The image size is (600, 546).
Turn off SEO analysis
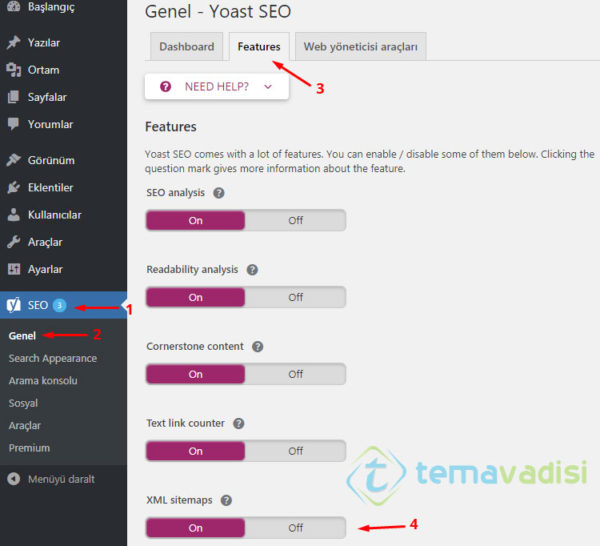(295, 220)
